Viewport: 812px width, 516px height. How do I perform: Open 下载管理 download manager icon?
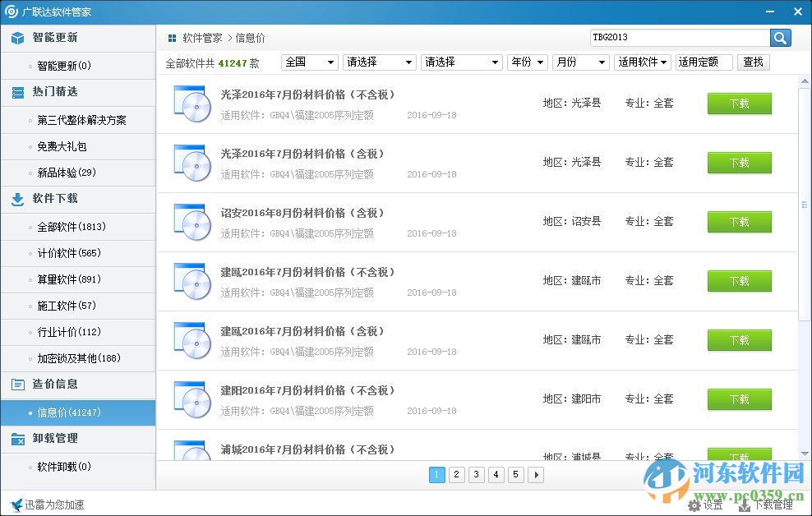click(x=746, y=504)
